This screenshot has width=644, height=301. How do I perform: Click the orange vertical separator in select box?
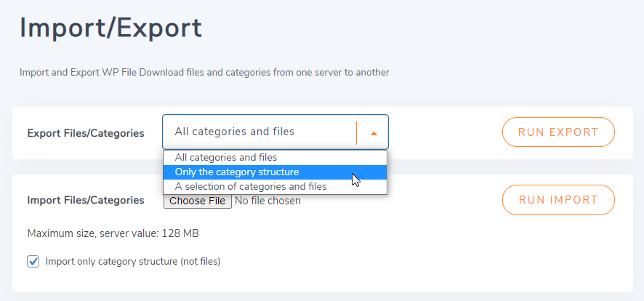(356, 132)
